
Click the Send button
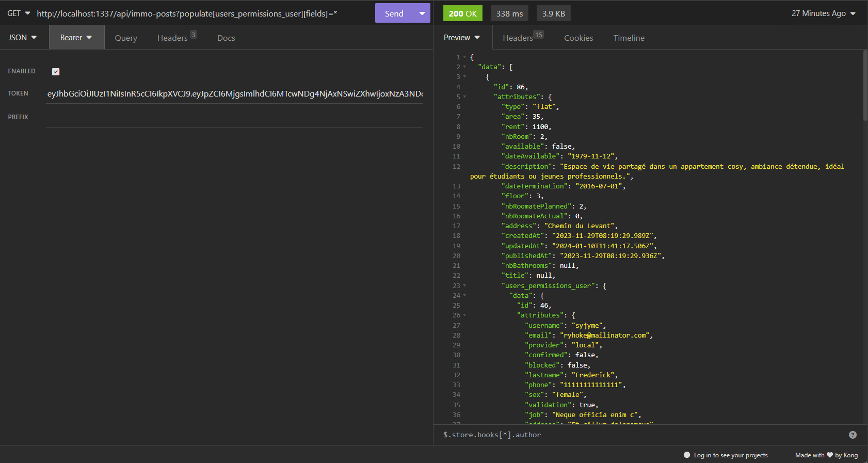[x=394, y=13]
